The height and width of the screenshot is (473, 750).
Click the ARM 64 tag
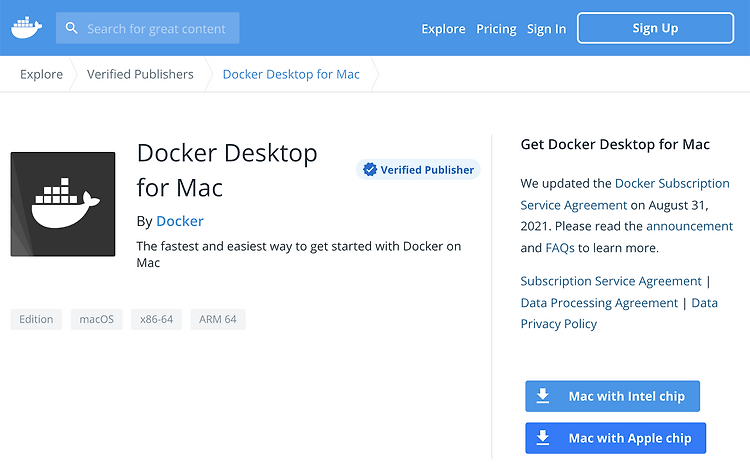218,319
